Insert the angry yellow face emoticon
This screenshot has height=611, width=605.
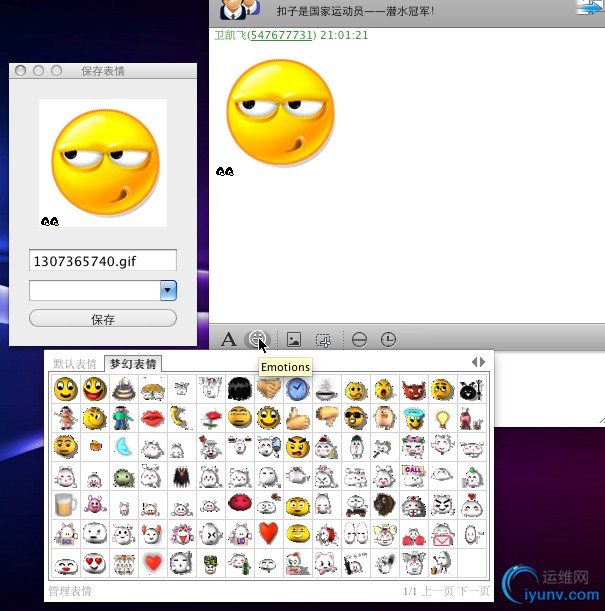(x=298, y=447)
